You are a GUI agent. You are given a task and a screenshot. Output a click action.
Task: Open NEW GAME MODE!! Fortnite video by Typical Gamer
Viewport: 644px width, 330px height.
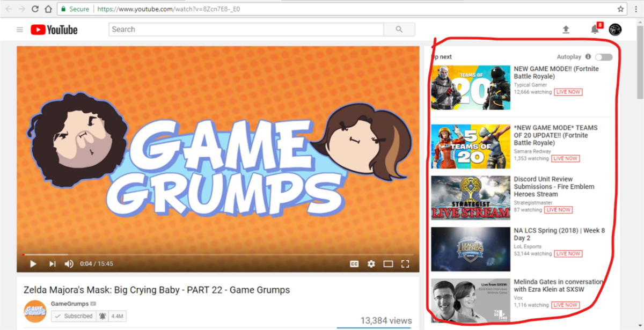point(557,72)
